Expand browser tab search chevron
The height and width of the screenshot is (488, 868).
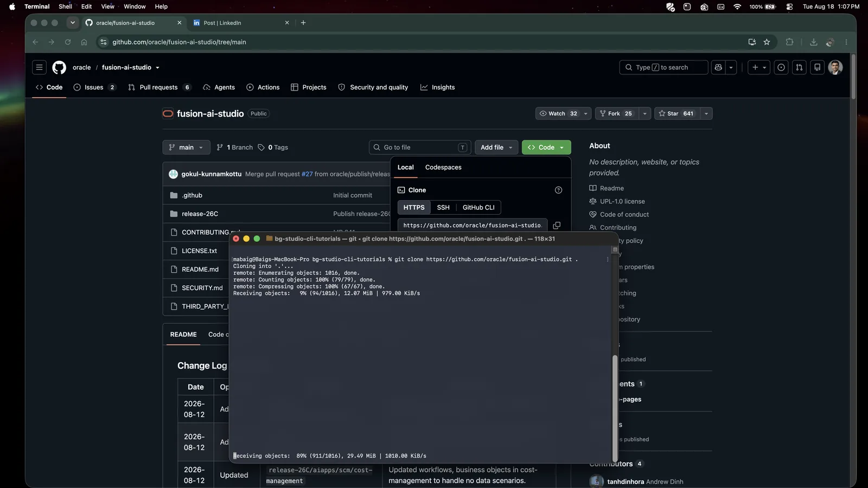pos(72,23)
